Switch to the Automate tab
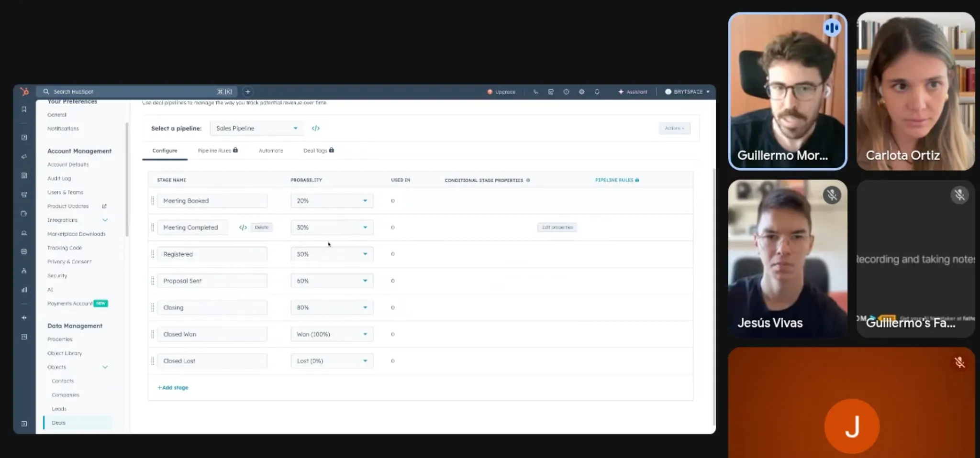 pyautogui.click(x=271, y=151)
